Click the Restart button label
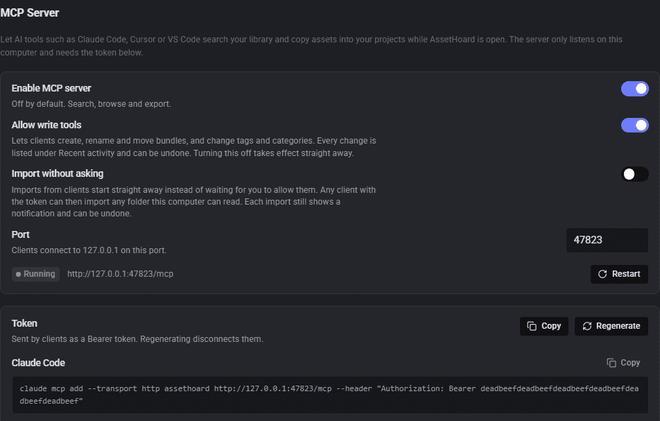660x421 pixels. [x=626, y=274]
